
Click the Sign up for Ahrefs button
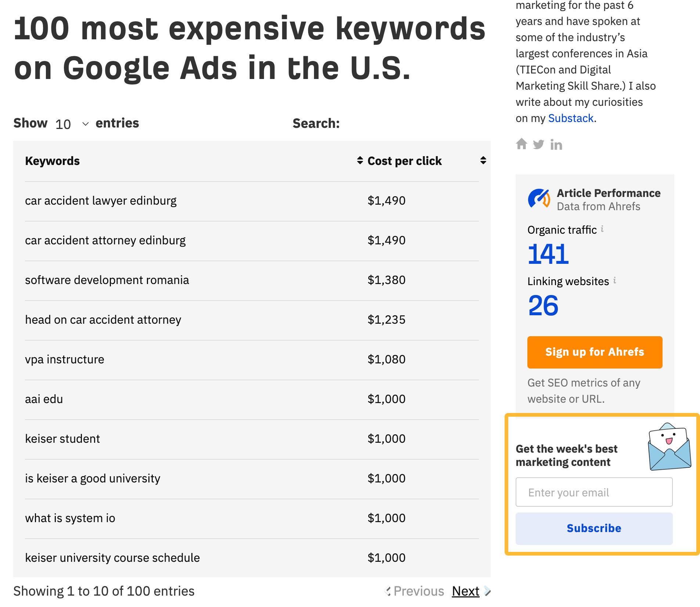click(x=595, y=352)
